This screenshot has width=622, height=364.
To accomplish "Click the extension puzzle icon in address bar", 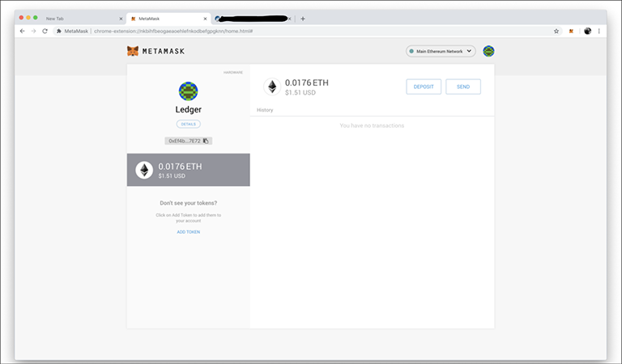I will [58, 31].
